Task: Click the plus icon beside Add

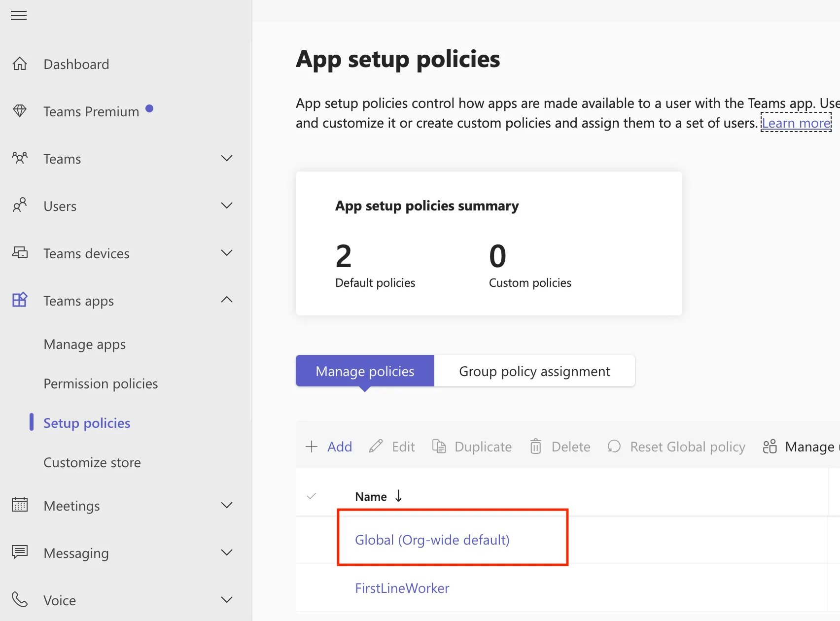Action: (x=312, y=447)
